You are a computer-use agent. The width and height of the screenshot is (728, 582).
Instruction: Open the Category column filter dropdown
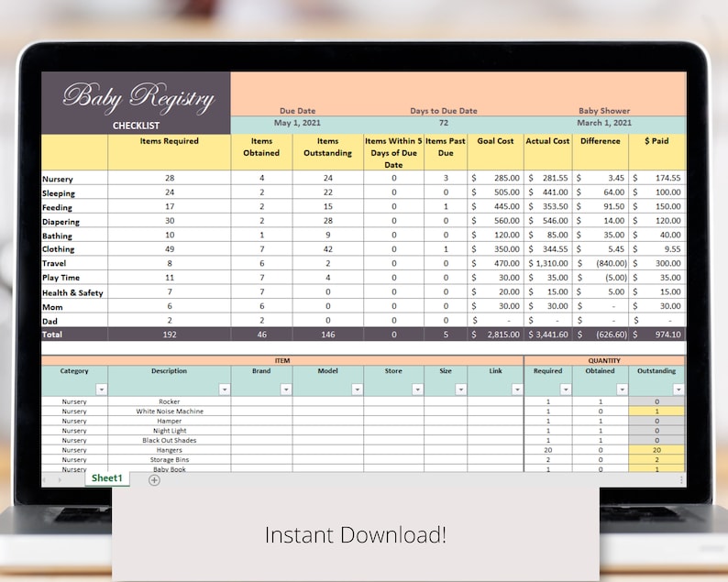101,390
